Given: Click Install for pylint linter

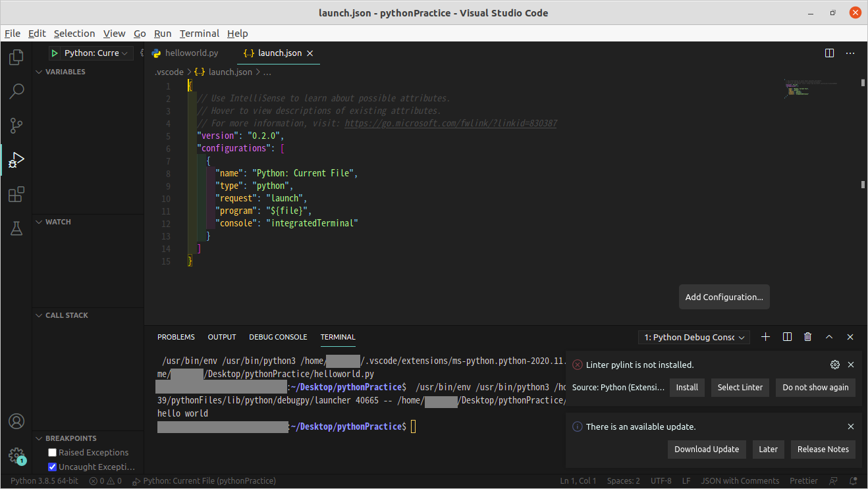Looking at the screenshot, I should (x=687, y=388).
